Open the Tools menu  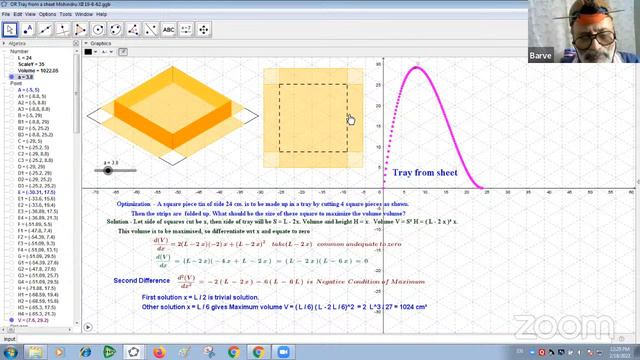click(65, 14)
